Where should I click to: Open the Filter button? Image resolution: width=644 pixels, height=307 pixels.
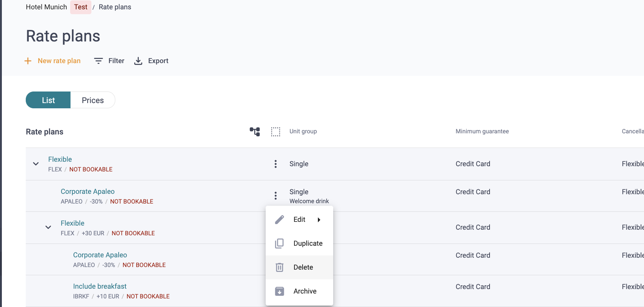109,61
